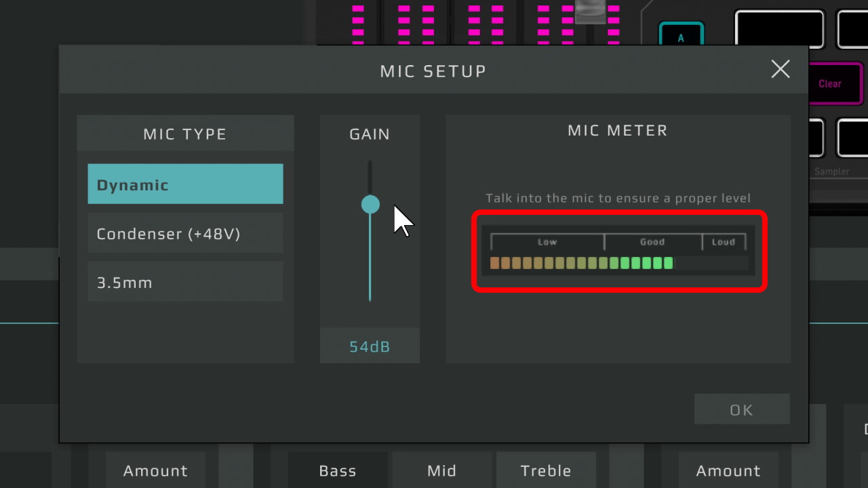
Task: Click the Mid EQ label
Action: 441,470
